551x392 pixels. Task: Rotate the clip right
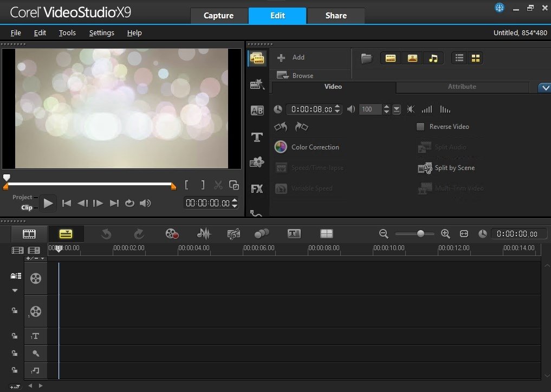click(301, 127)
